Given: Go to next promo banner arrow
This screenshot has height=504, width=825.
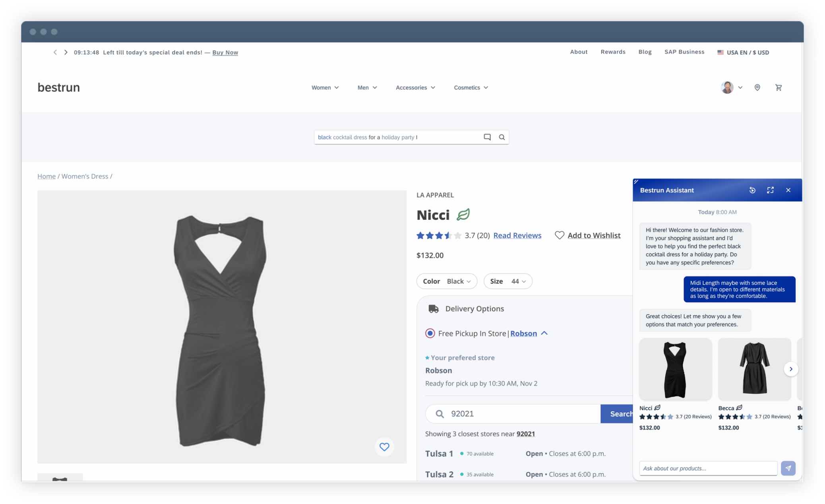Looking at the screenshot, I should click(x=66, y=52).
